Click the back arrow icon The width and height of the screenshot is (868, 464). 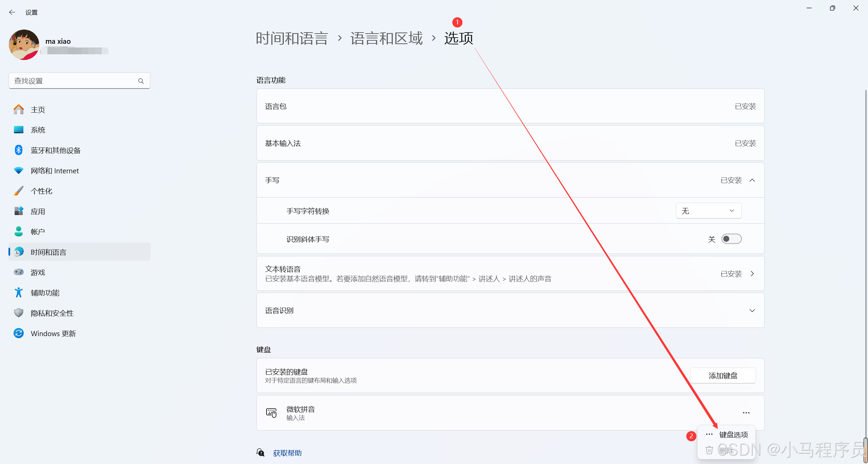[12, 13]
